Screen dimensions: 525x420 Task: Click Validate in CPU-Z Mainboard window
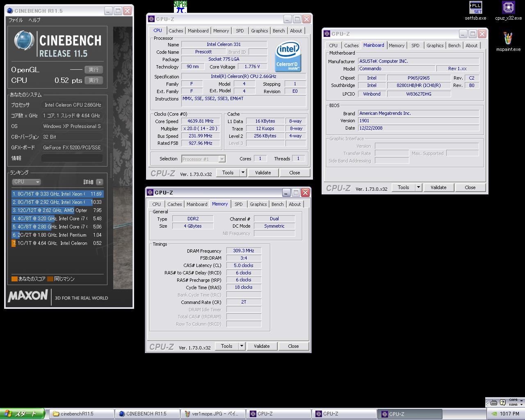[x=438, y=187]
